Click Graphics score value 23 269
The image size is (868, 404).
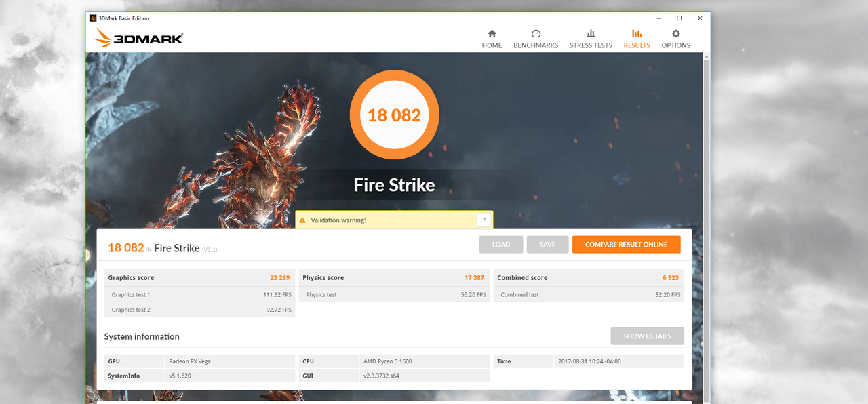(x=279, y=278)
